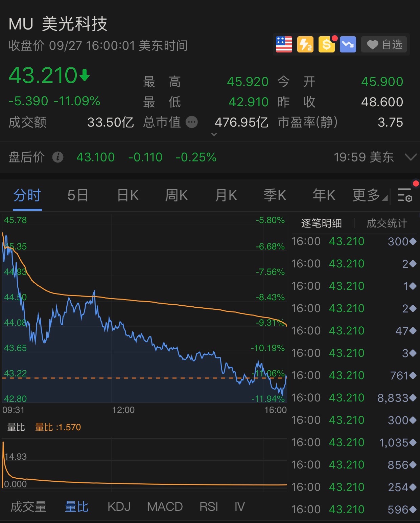Viewport: 420px width, 523px height.
Task: Tap the 市盈率(静) value 3.75
Action: [390, 122]
